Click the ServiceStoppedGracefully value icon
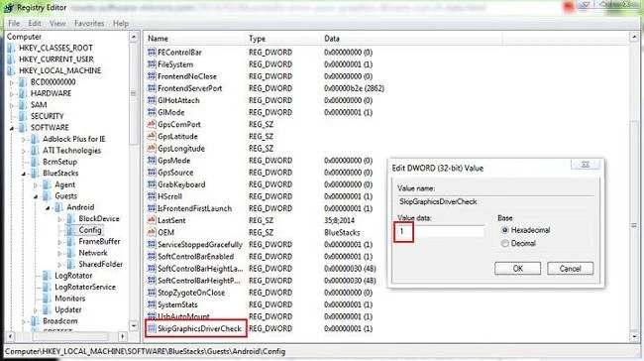The image size is (644, 361). (152, 244)
